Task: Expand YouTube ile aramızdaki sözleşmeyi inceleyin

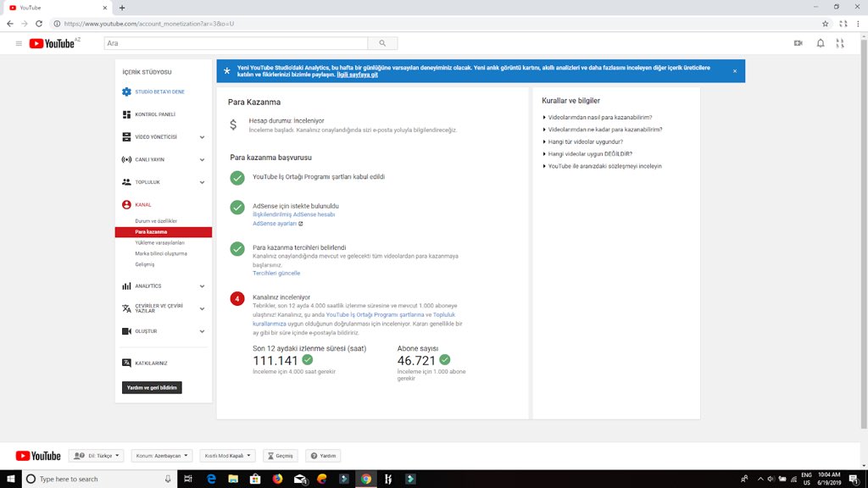Action: [604, 166]
